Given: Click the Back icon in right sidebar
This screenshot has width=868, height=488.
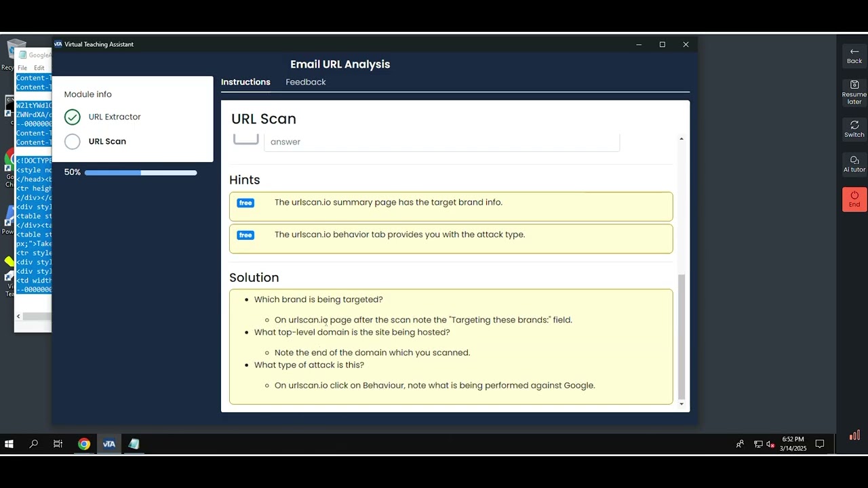Looking at the screenshot, I should pos(854,56).
